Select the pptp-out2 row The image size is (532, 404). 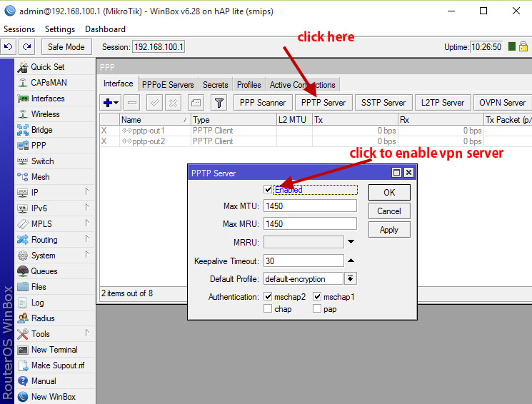pyautogui.click(x=316, y=141)
